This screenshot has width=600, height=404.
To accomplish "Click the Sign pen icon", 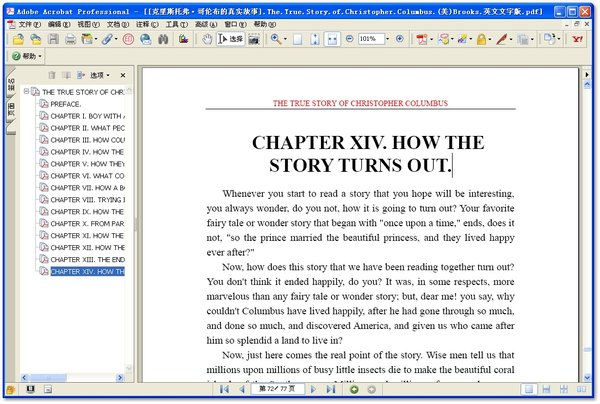I will point(502,39).
